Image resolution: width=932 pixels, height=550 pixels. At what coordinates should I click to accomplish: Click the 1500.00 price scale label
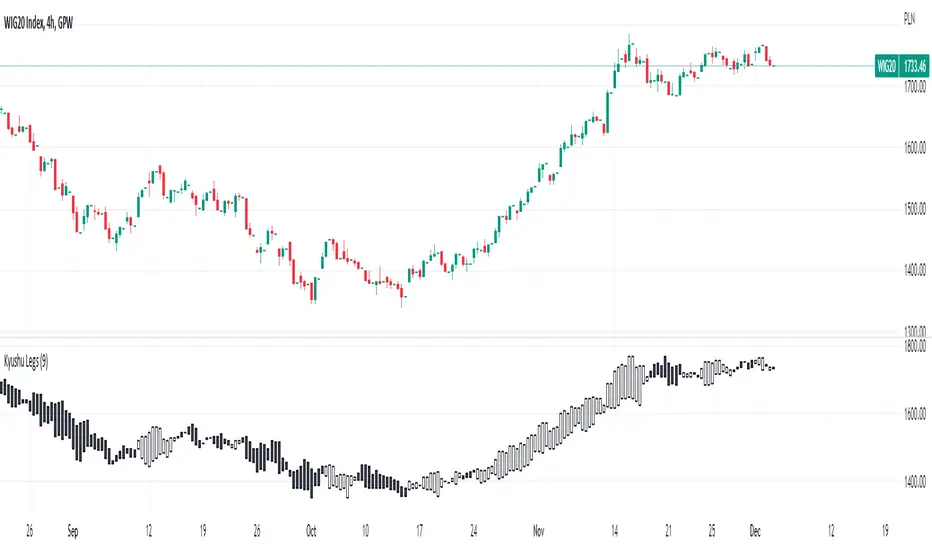(x=912, y=210)
